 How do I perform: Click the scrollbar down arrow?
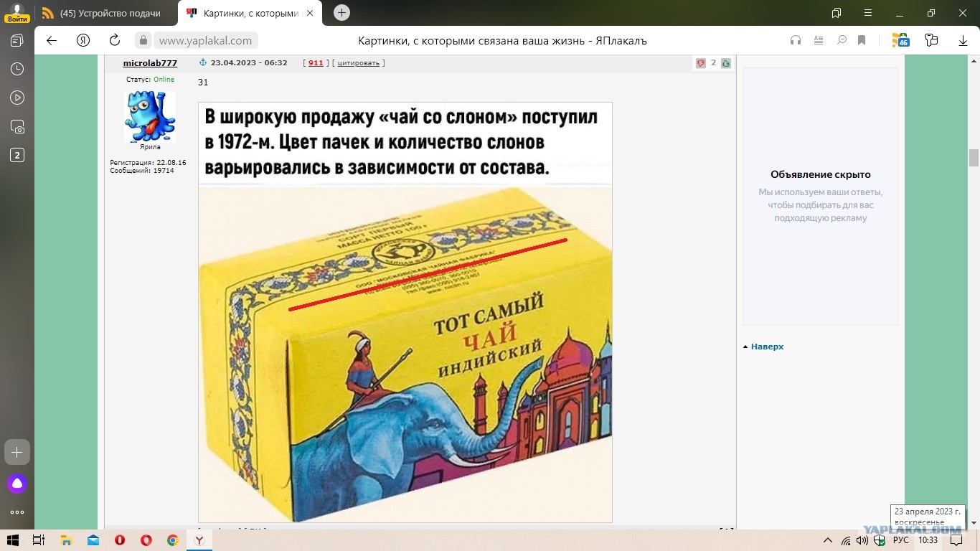click(974, 524)
